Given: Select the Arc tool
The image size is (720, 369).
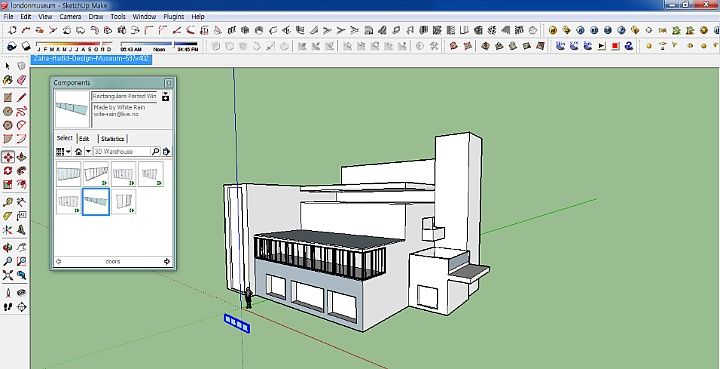Looking at the screenshot, I should (21, 125).
